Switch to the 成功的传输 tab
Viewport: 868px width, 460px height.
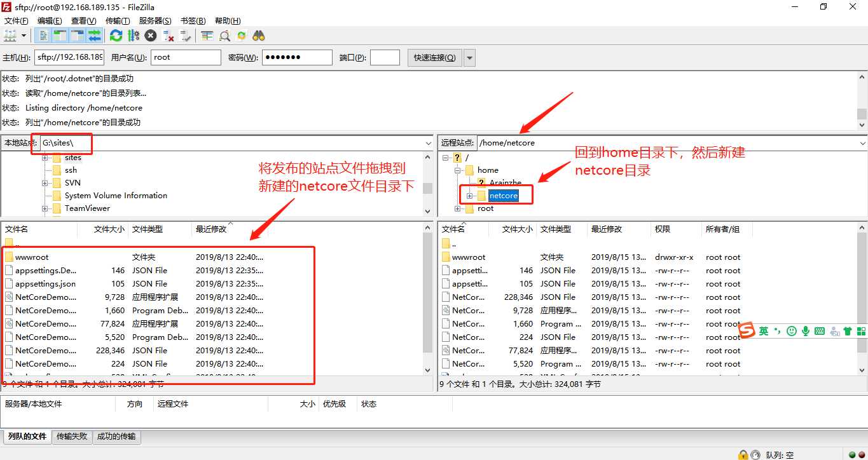[x=116, y=436]
